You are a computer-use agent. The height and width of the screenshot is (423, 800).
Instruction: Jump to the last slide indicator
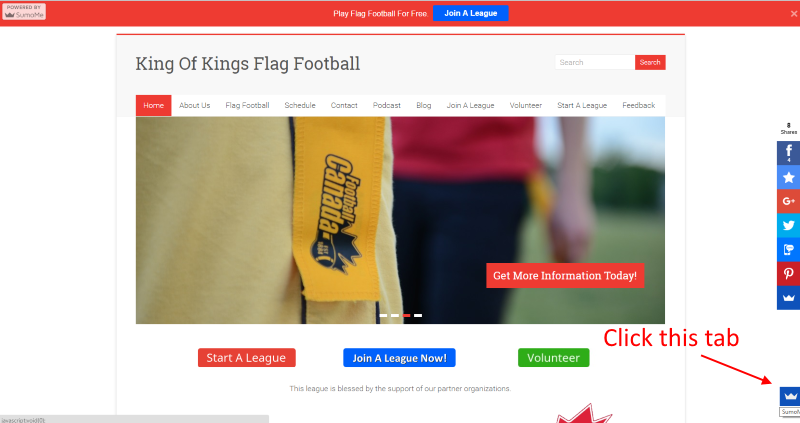tap(418, 315)
